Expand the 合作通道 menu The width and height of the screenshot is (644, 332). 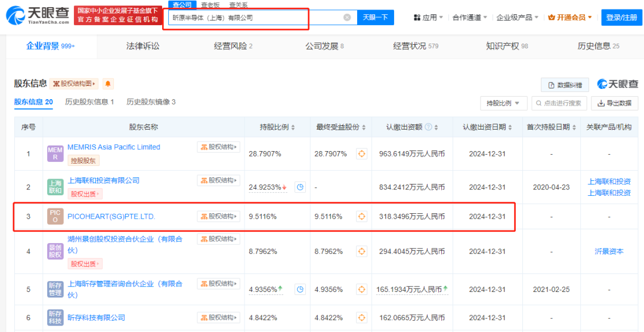[469, 18]
